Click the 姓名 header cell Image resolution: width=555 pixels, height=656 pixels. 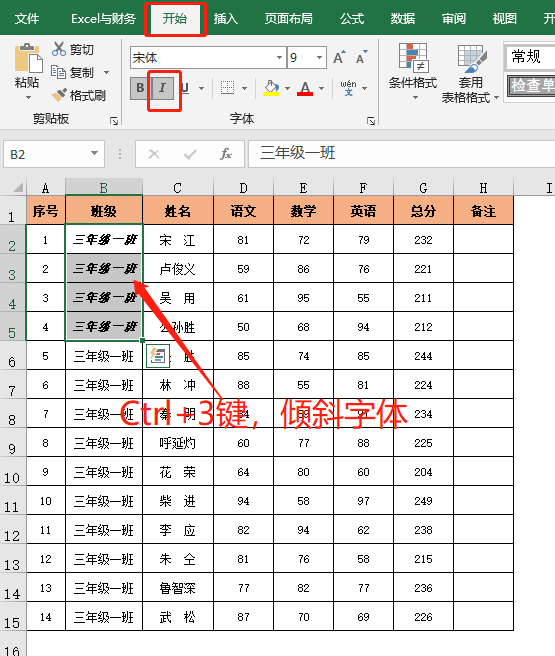(x=178, y=210)
